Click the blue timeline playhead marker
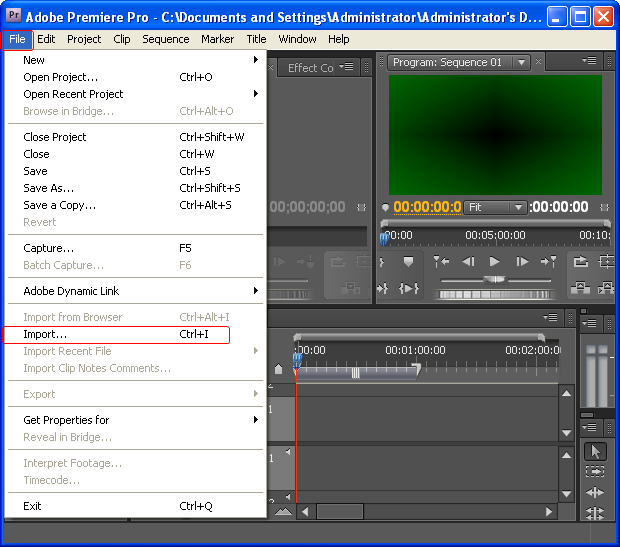This screenshot has width=620, height=547. (297, 362)
